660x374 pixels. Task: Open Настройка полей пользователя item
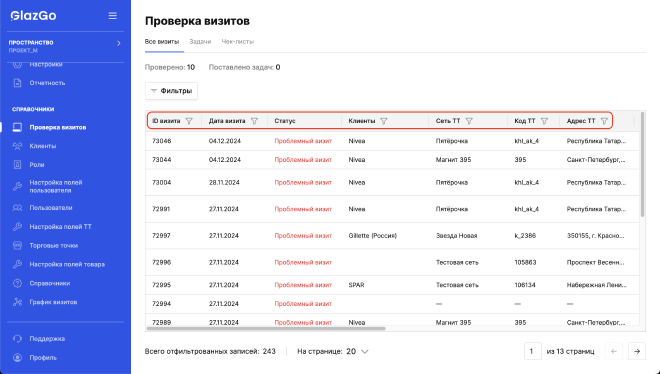[56, 186]
